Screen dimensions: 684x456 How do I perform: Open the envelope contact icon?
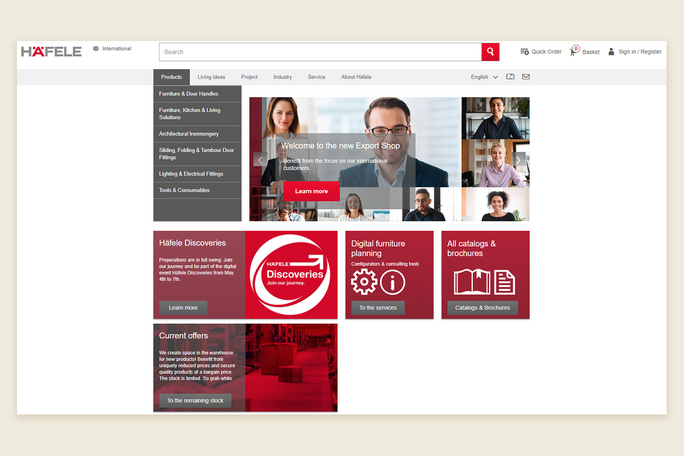click(x=526, y=77)
